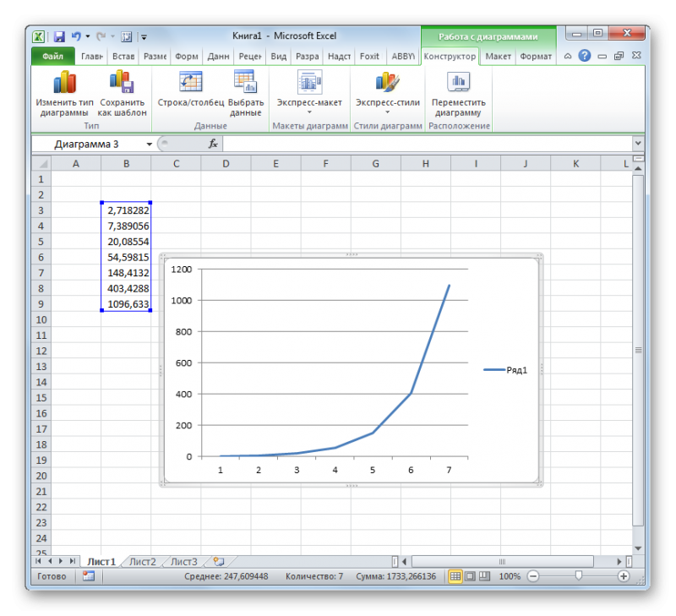
Task: Customize Quick Access Toolbar dropdown
Action: [144, 37]
